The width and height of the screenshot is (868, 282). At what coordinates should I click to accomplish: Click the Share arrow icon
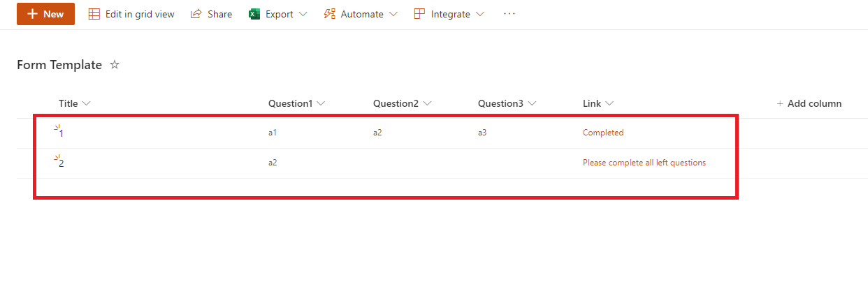click(196, 14)
